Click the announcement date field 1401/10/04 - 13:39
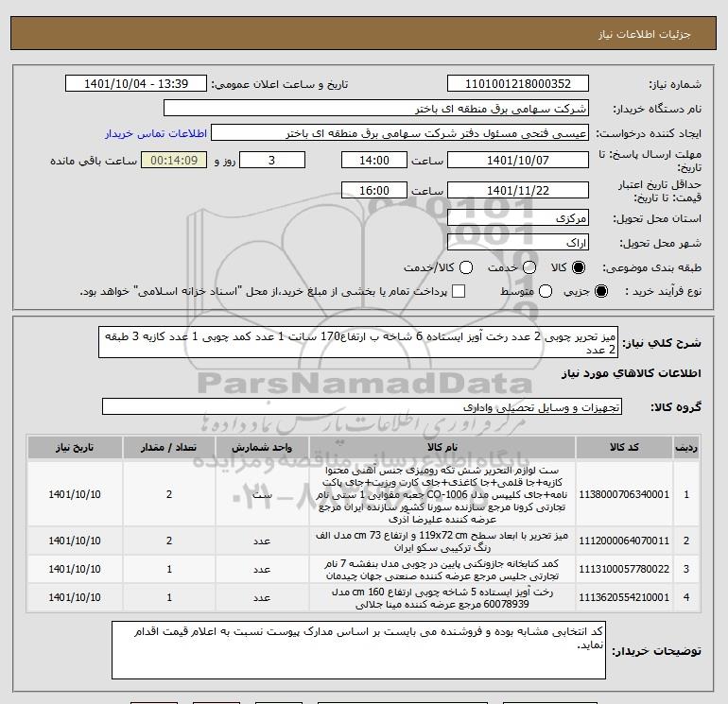The image size is (728, 704). [x=136, y=84]
